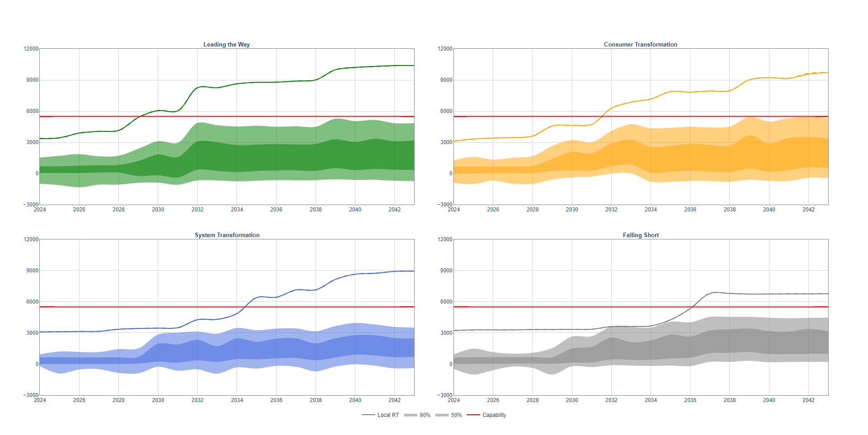Toggle the Local RT legend entry
868x435 pixels.
[380, 415]
